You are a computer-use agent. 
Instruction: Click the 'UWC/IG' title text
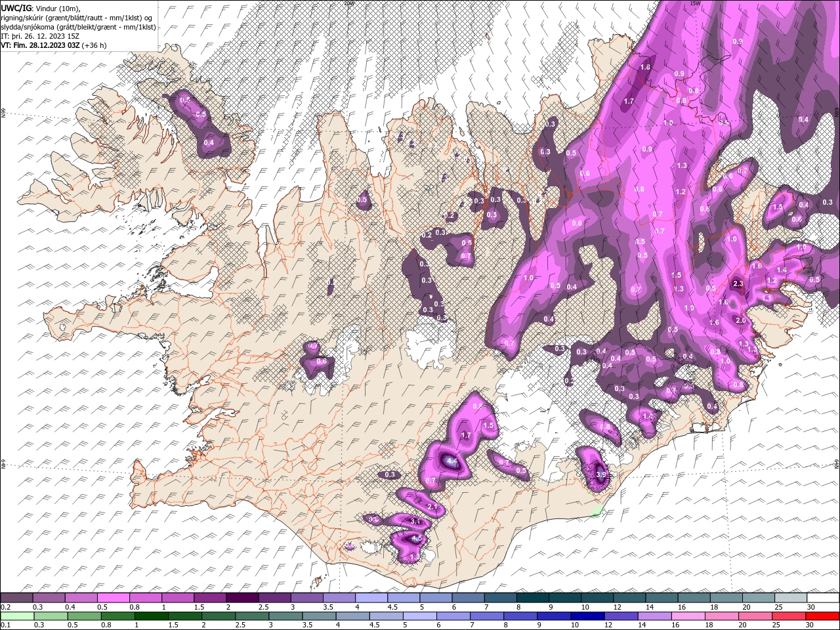16,8
